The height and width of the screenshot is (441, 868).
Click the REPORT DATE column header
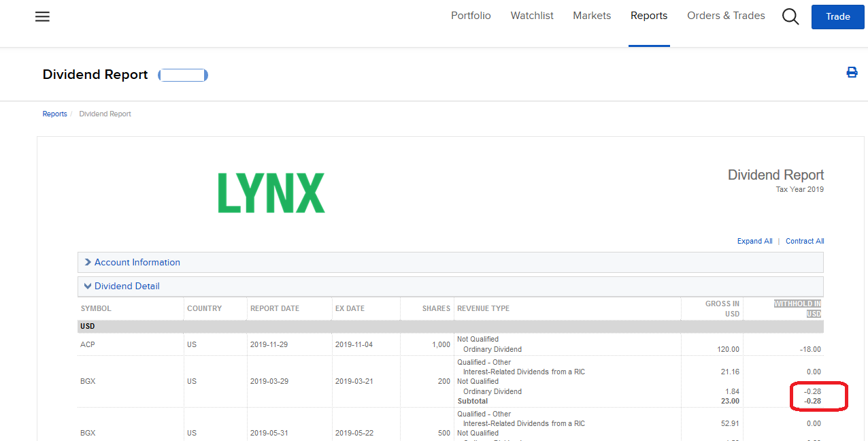[275, 308]
